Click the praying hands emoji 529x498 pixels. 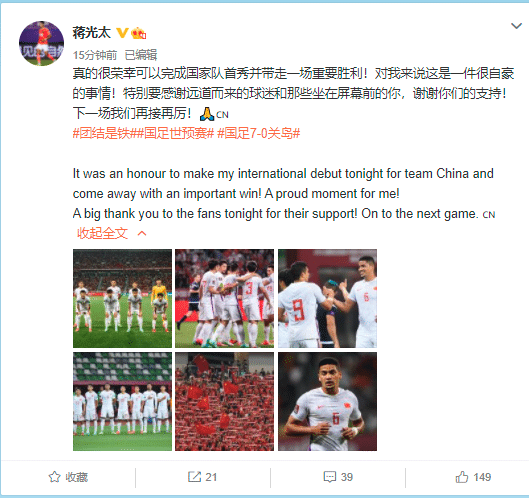pyautogui.click(x=207, y=114)
